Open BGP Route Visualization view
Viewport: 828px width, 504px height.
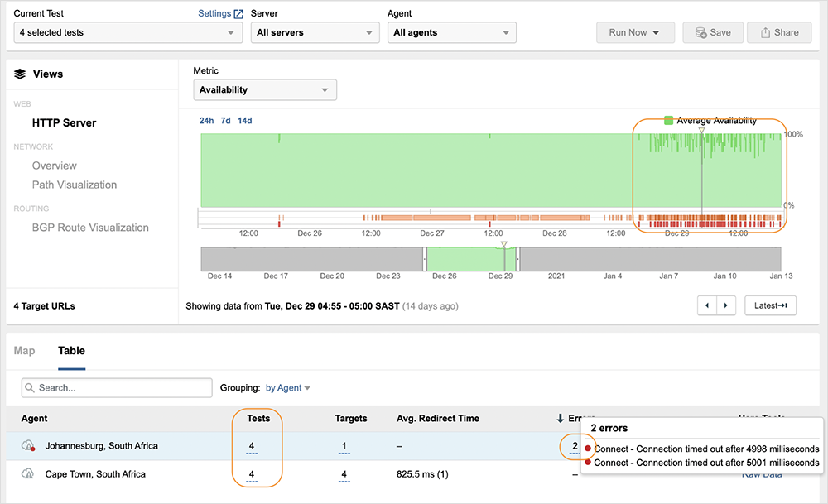click(x=90, y=228)
